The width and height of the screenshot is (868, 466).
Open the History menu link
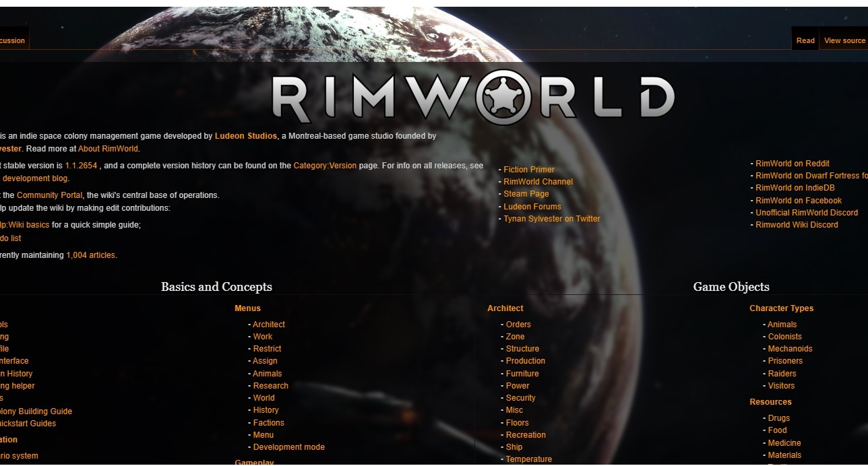pos(266,410)
